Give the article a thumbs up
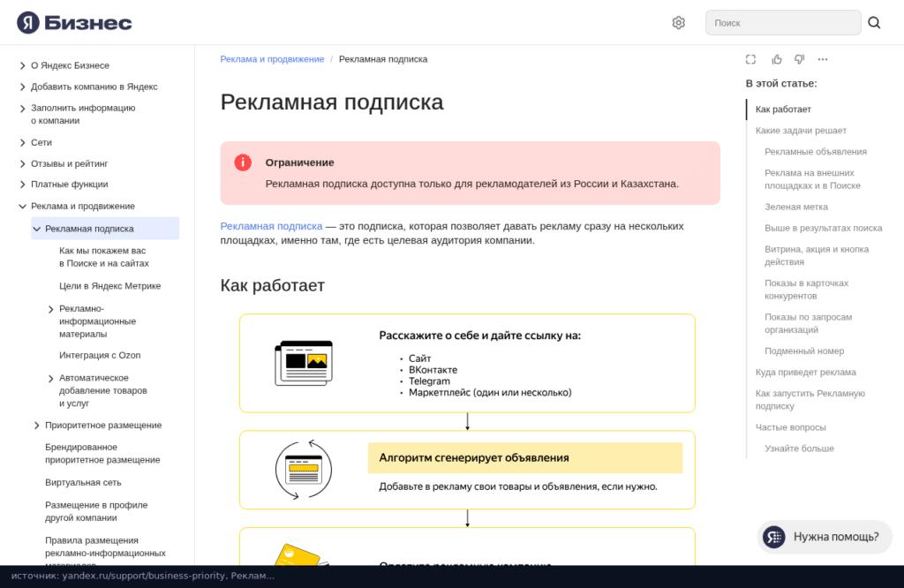Image resolution: width=904 pixels, height=588 pixels. click(x=777, y=59)
